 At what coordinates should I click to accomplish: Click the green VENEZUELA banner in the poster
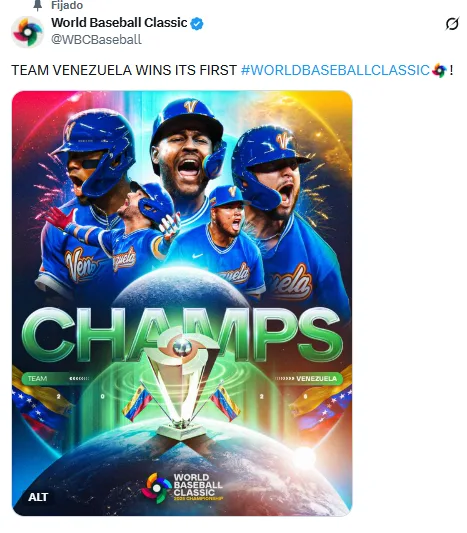click(308, 378)
